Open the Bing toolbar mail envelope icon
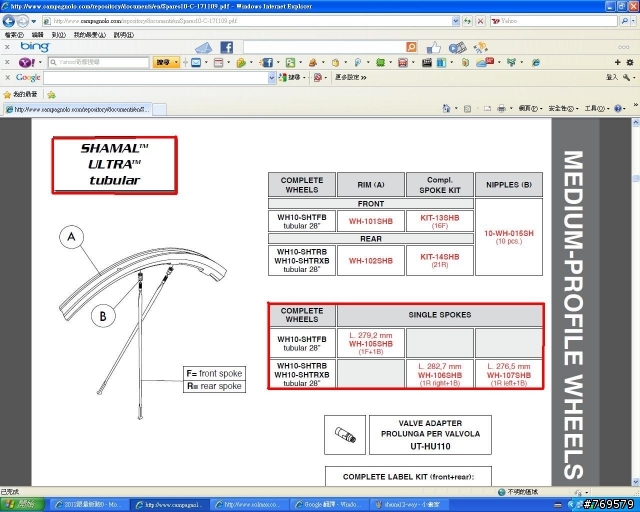640x512 pixels. [x=203, y=48]
